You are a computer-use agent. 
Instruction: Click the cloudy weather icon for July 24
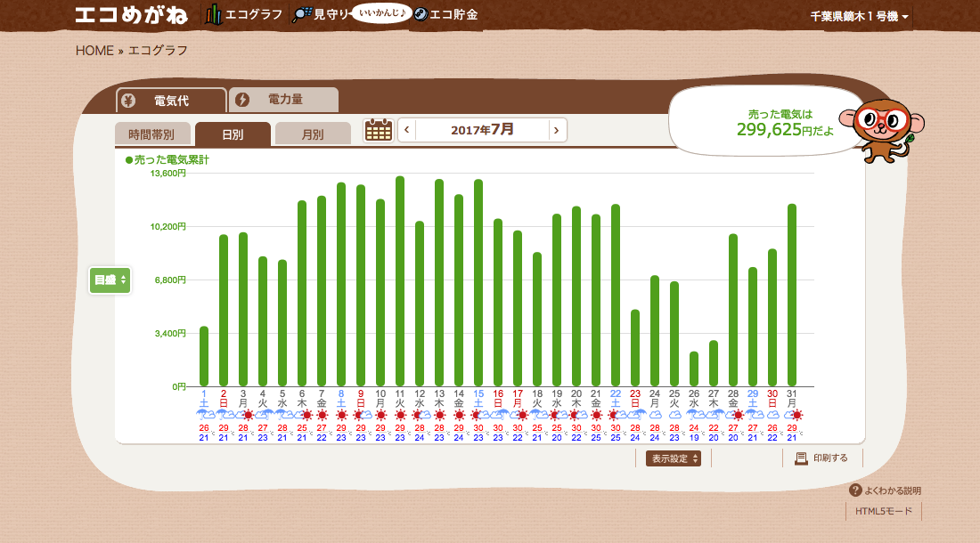click(655, 415)
